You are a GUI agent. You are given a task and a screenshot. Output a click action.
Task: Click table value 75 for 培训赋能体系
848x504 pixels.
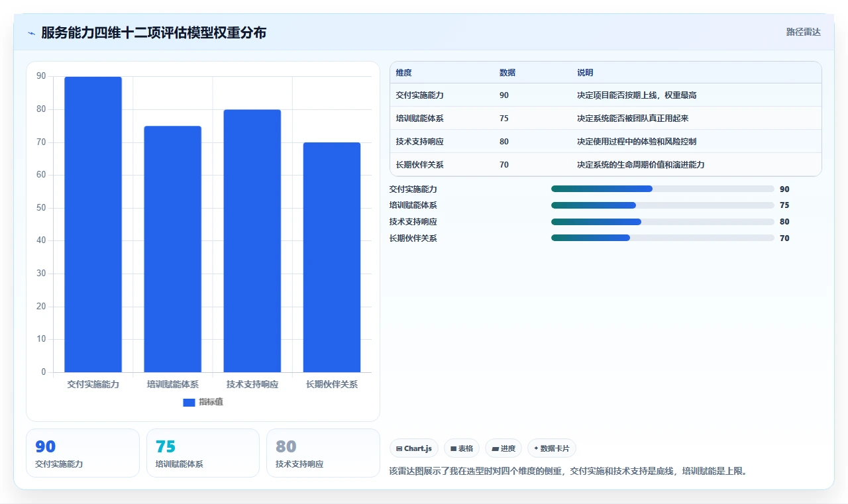tap(504, 119)
